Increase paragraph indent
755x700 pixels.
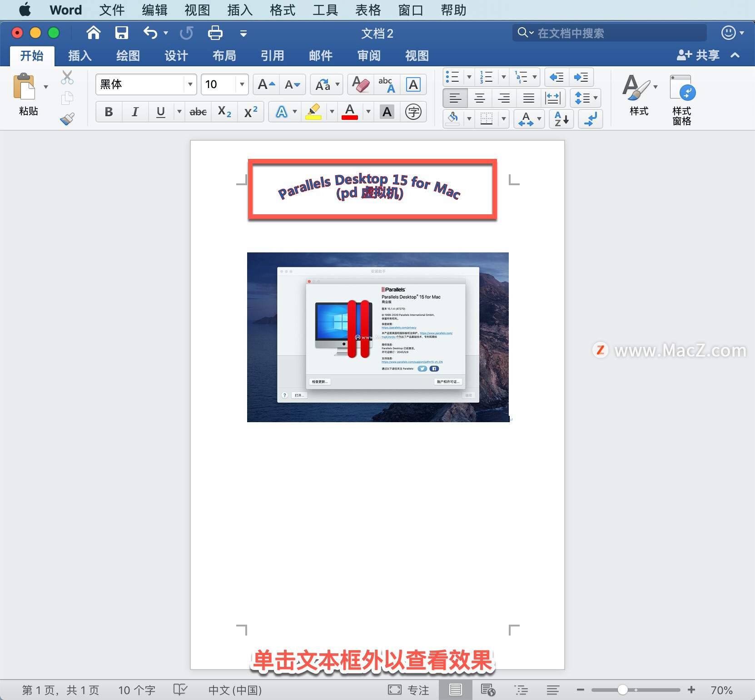point(581,77)
